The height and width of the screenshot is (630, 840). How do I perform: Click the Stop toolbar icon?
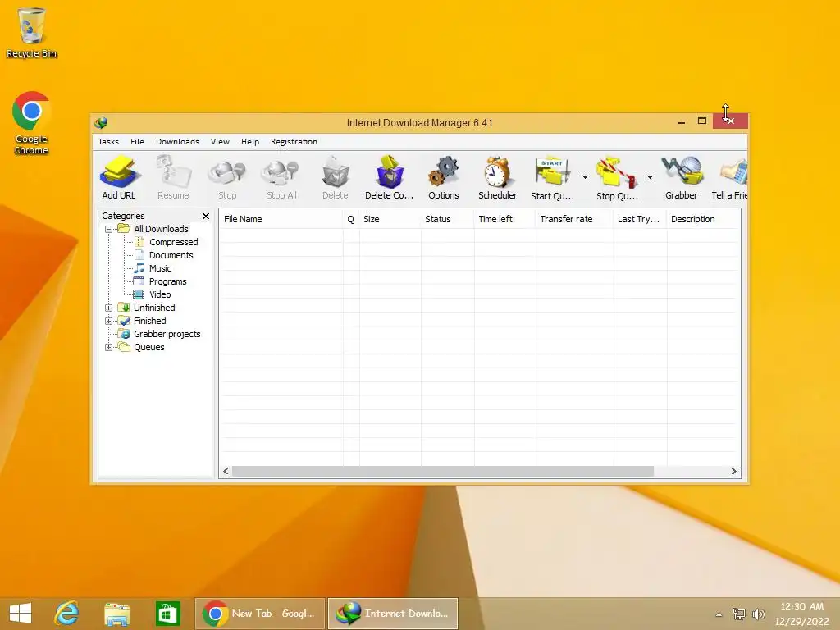point(227,178)
